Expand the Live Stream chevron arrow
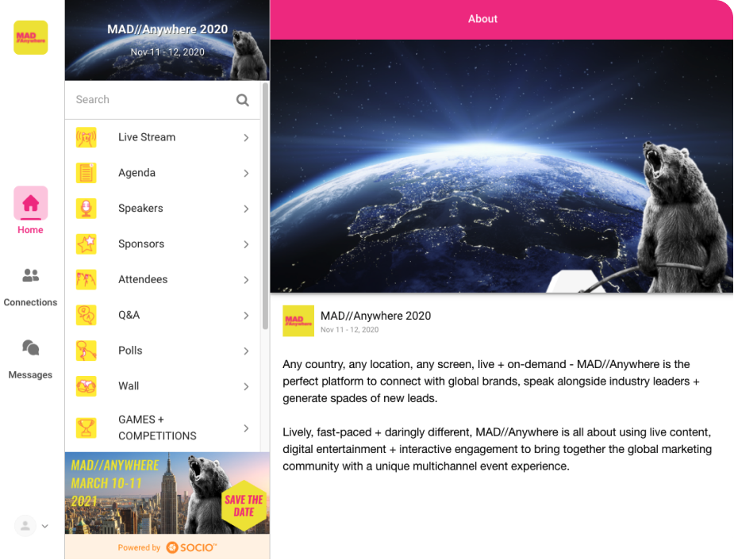Screen dimensions: 734x560 246,137
